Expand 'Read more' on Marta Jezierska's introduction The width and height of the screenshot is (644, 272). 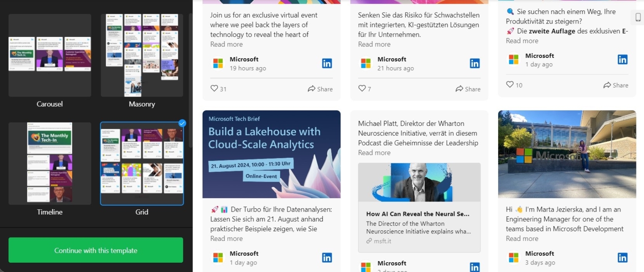coord(522,238)
